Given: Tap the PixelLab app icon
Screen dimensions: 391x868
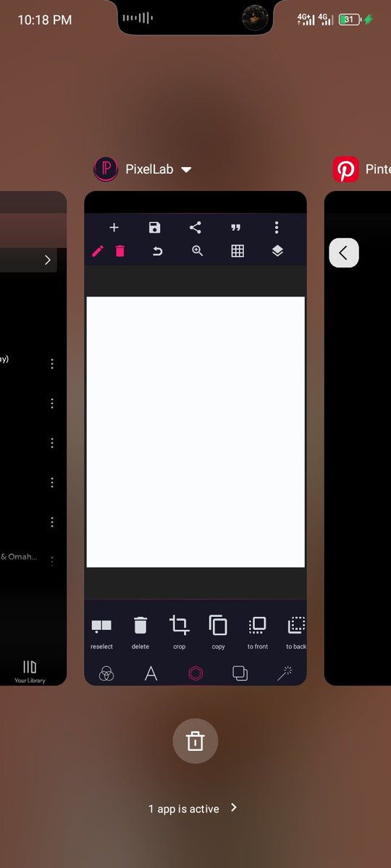Looking at the screenshot, I should (106, 169).
